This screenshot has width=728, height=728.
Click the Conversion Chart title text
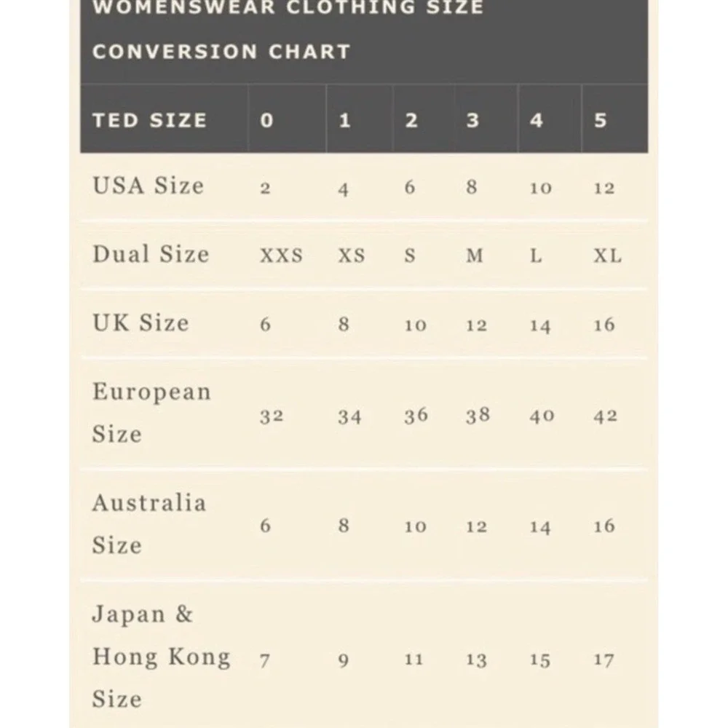pos(221,52)
